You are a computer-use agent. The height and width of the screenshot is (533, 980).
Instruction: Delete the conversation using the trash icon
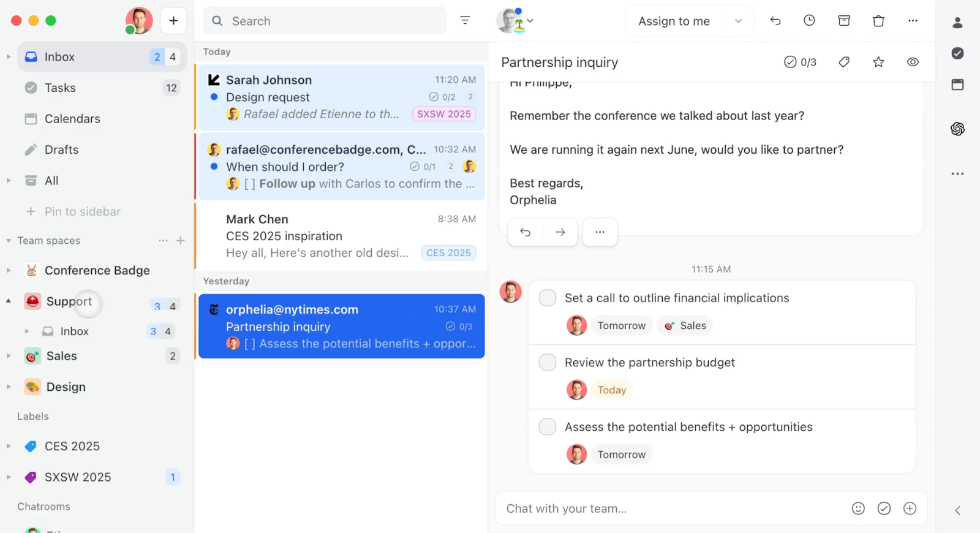[878, 20]
